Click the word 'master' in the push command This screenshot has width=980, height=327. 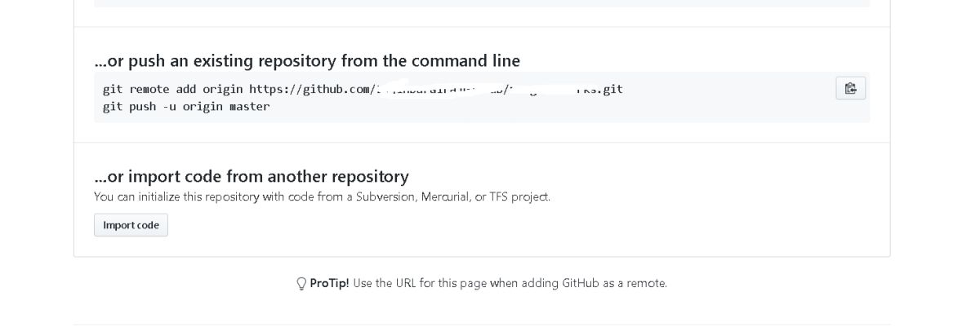point(249,106)
